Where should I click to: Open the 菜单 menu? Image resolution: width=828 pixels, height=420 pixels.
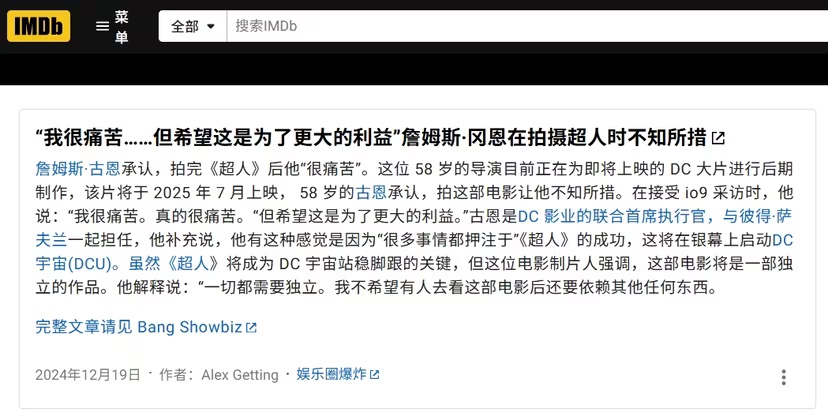pos(111,26)
